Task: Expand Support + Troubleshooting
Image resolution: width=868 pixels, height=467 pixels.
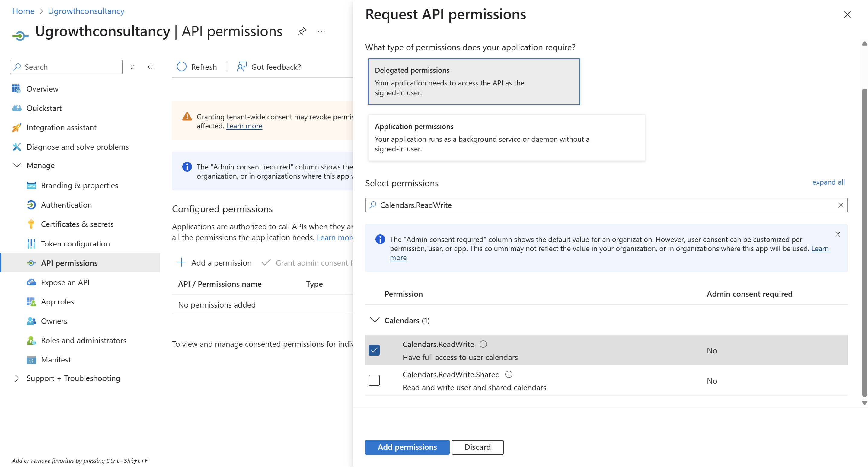Action: click(17, 378)
